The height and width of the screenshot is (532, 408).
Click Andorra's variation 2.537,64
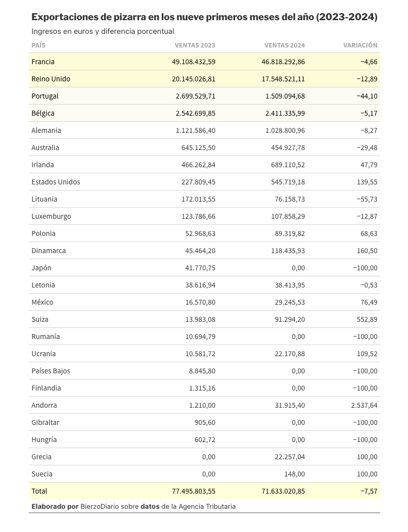(x=364, y=406)
